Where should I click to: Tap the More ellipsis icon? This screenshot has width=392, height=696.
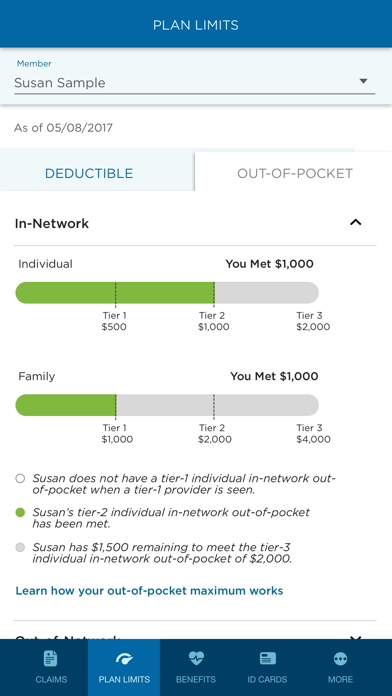coord(341,659)
